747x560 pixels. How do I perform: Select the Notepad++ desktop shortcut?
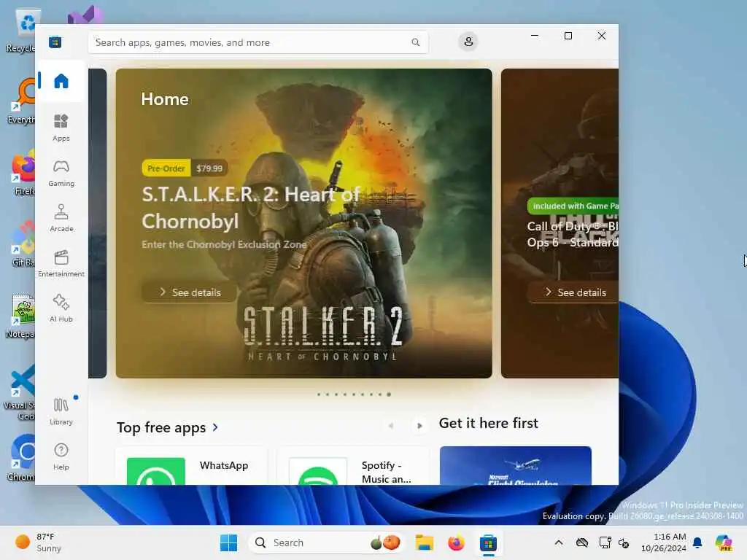(21, 316)
